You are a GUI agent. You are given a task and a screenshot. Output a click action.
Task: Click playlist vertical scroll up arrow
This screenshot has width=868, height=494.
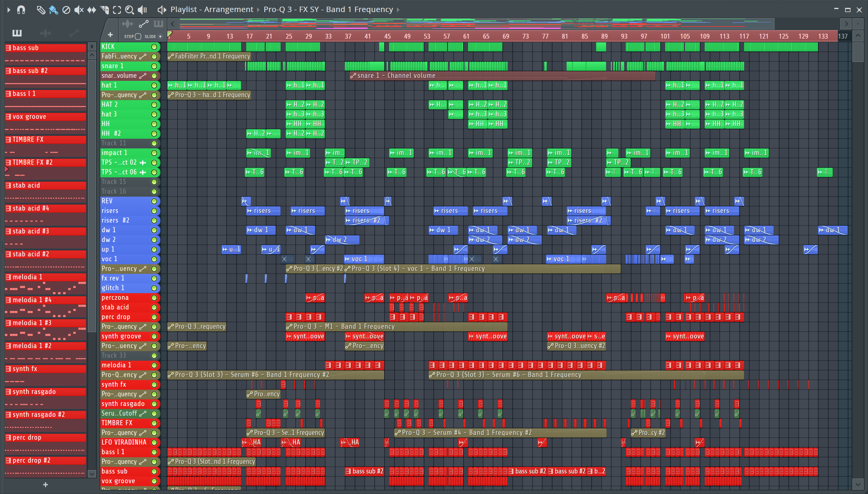[858, 36]
